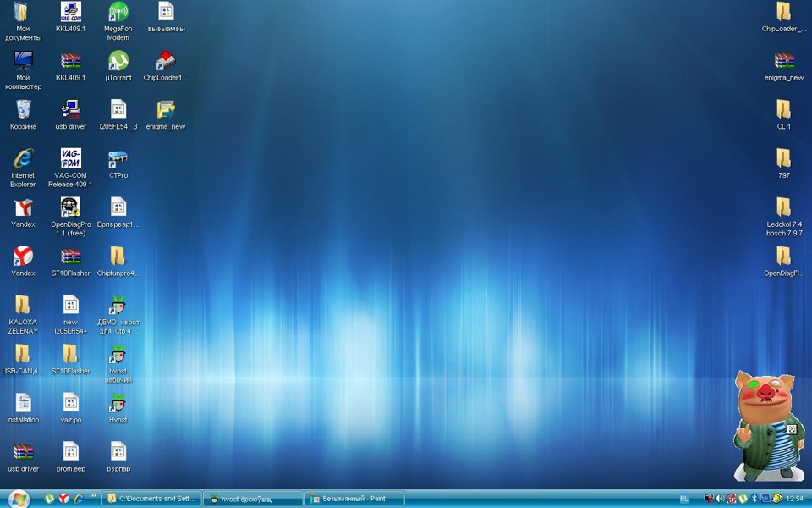Select the Internet Explorer desktop icon

(x=23, y=159)
